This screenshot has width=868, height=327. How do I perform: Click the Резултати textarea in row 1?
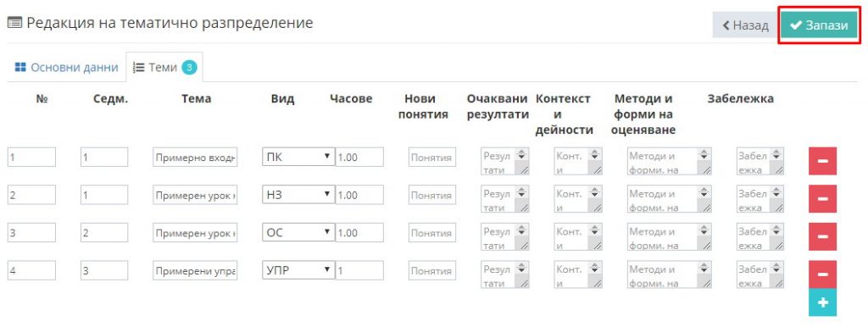[505, 162]
